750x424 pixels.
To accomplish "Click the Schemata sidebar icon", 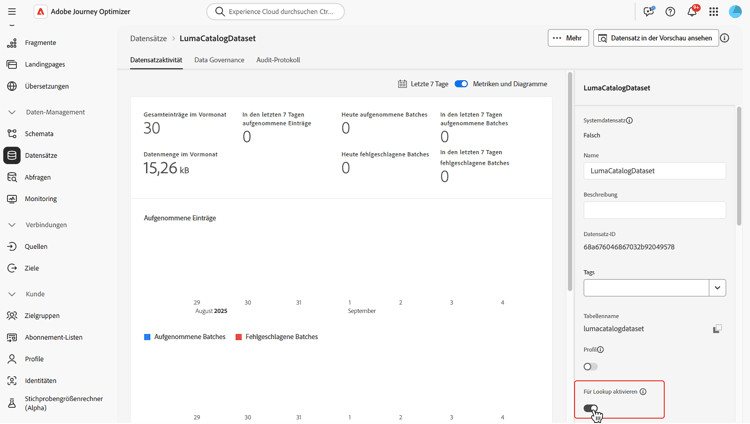I will pos(12,134).
